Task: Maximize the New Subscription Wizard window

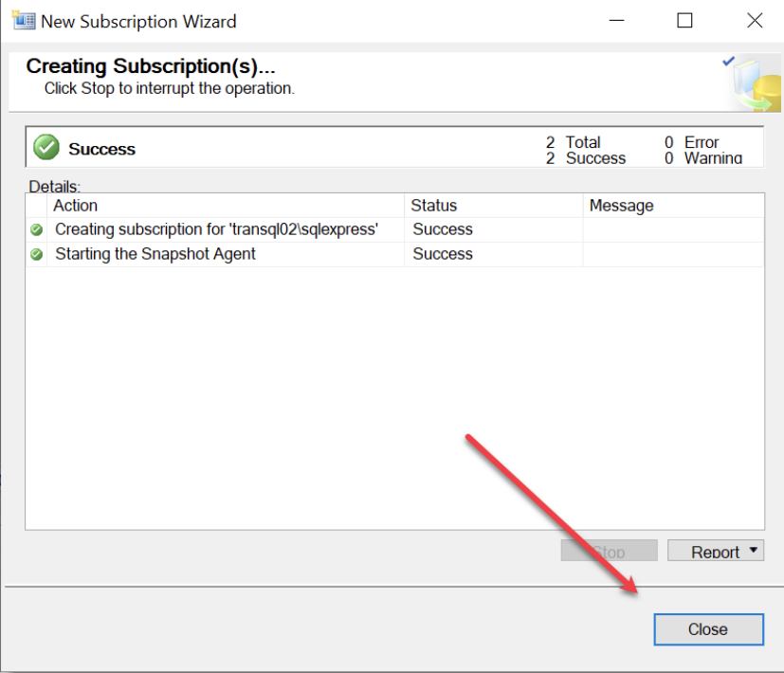Action: pyautogui.click(x=684, y=21)
